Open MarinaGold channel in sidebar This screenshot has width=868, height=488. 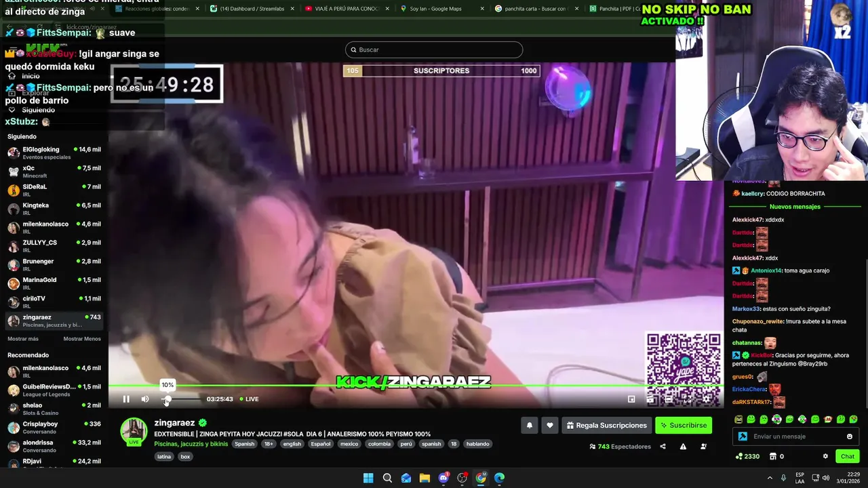(54, 283)
